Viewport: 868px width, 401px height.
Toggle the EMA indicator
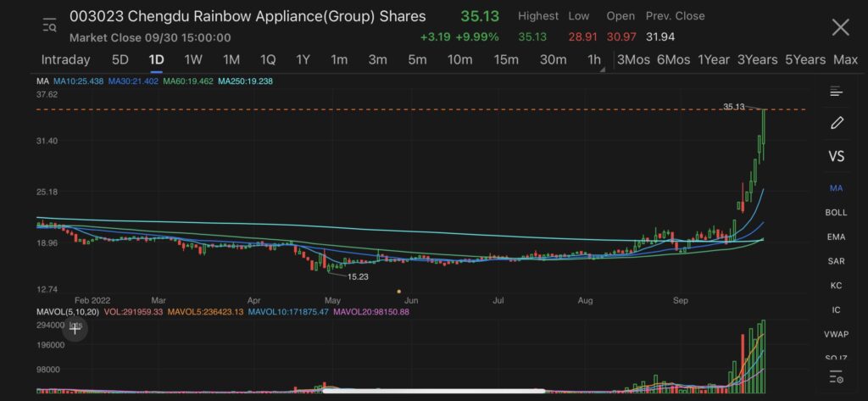pos(836,237)
